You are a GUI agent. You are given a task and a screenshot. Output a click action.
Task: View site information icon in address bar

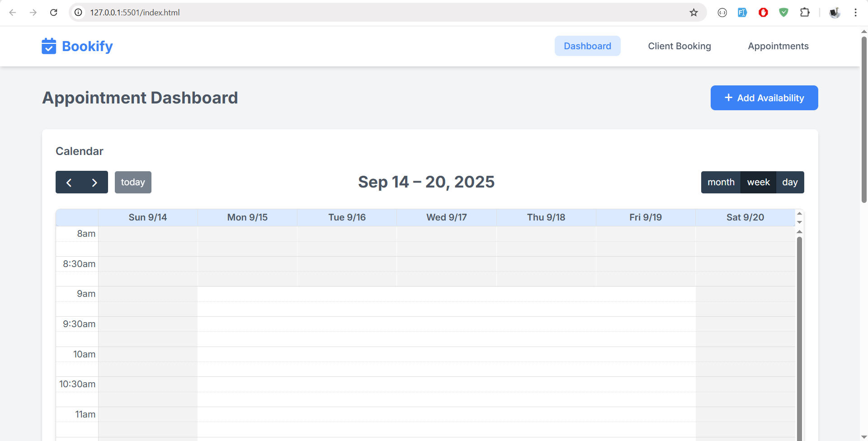point(79,13)
